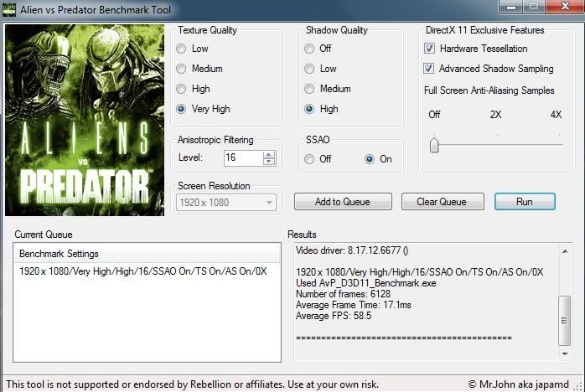Click the window resize grip in status bar
The image size is (585, 392).
pyautogui.click(x=579, y=387)
